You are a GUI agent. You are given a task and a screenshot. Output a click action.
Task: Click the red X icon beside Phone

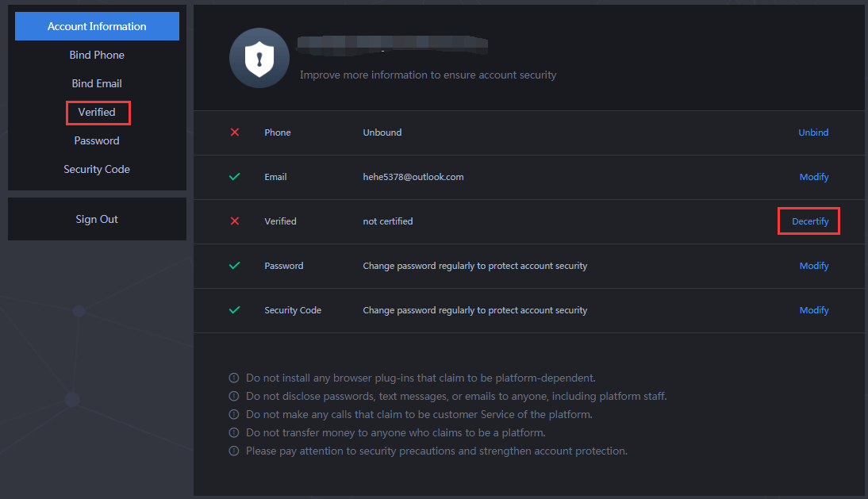coord(235,132)
